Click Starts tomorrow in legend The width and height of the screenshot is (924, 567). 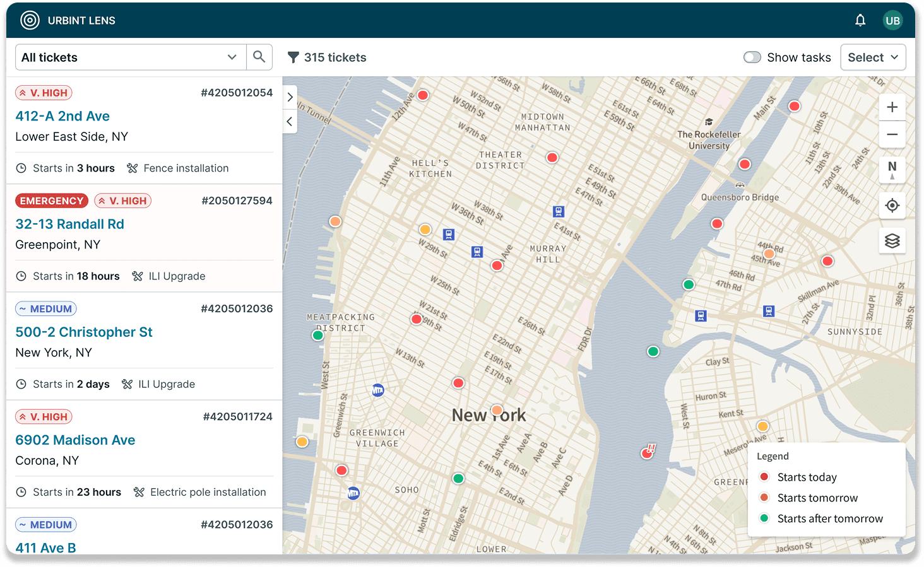817,498
